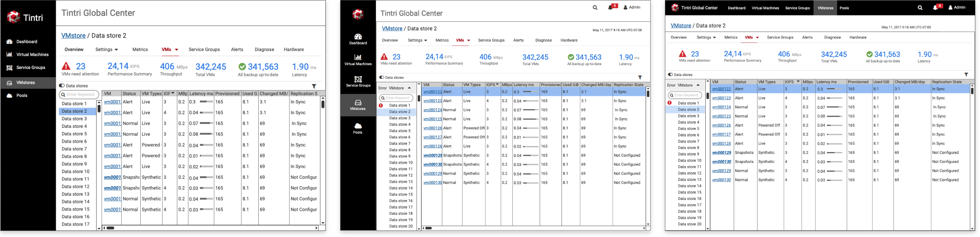Toggle the Data stores switch in top-nav mockup
Screen dimensions: 980x237
tap(670, 74)
